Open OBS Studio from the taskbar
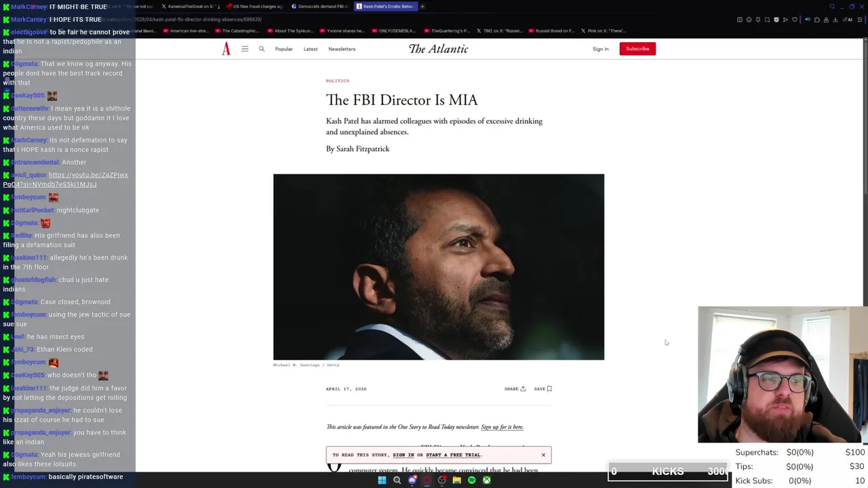The width and height of the screenshot is (868, 488). click(x=442, y=480)
